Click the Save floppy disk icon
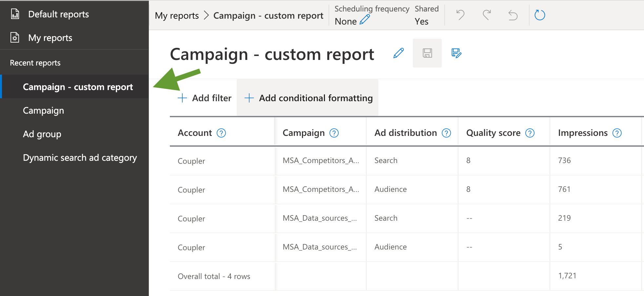The image size is (644, 296). click(x=427, y=53)
